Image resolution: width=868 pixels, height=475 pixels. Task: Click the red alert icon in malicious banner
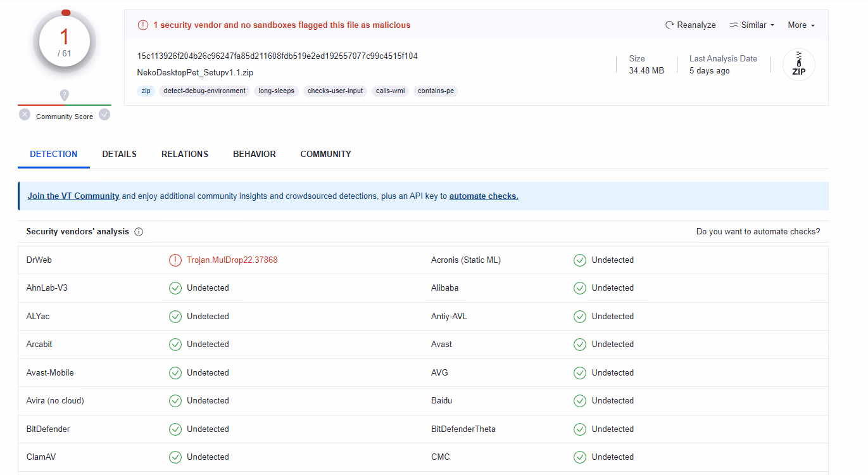143,25
